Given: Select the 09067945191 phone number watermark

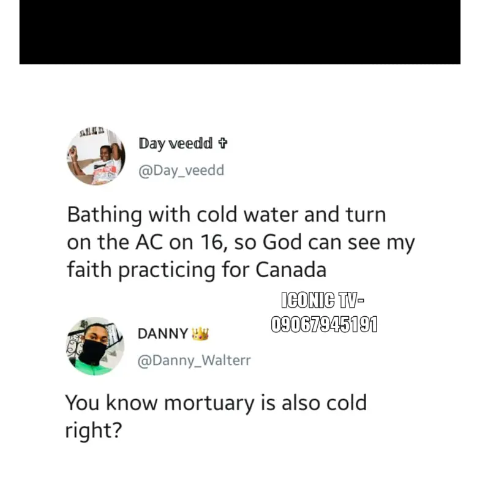Looking at the screenshot, I should 324,324.
